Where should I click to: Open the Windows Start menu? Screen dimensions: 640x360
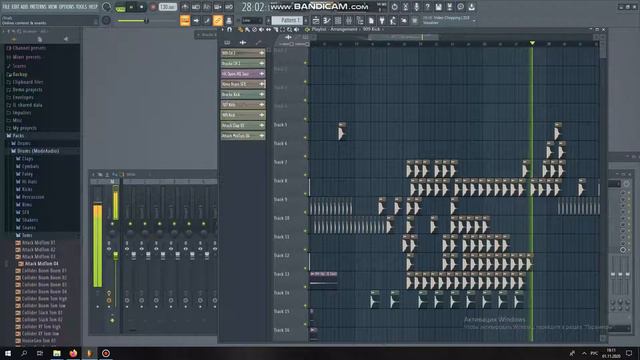pyautogui.click(x=8, y=353)
